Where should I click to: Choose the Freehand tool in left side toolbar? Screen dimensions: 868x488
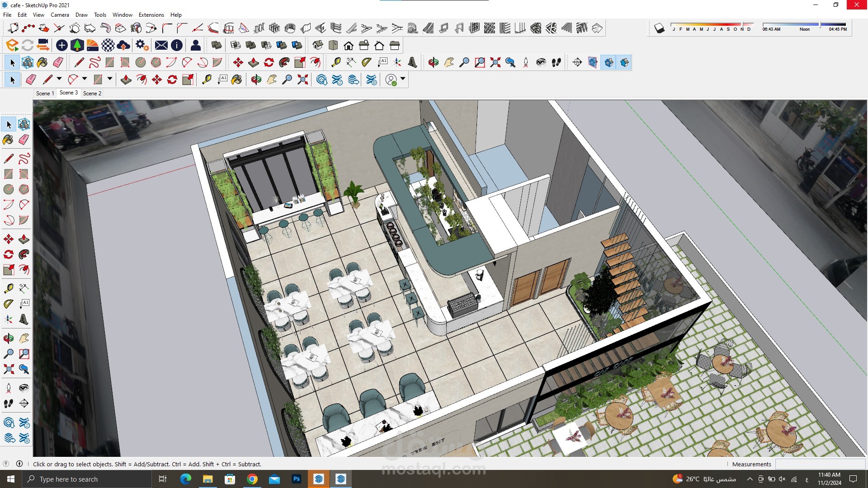(x=24, y=159)
